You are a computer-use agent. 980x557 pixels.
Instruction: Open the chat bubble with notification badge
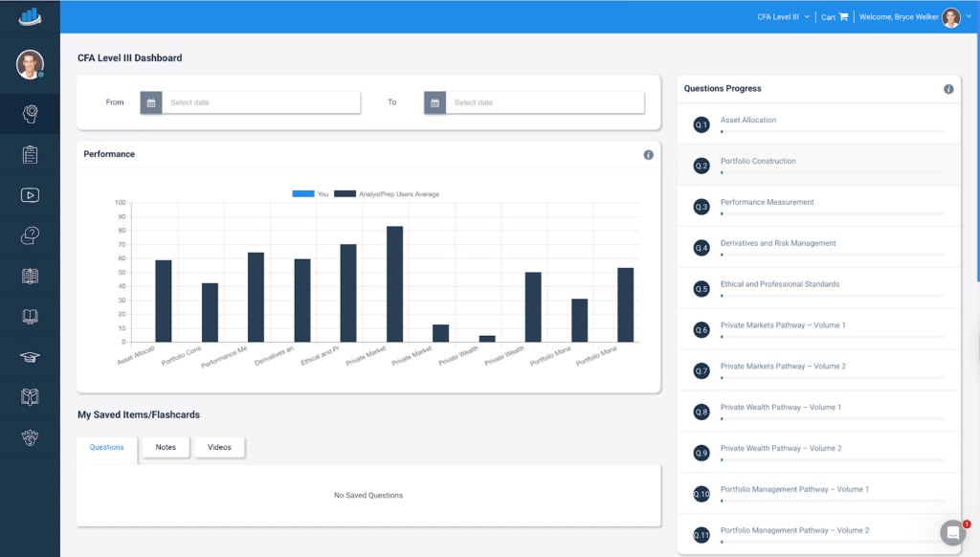tap(952, 532)
